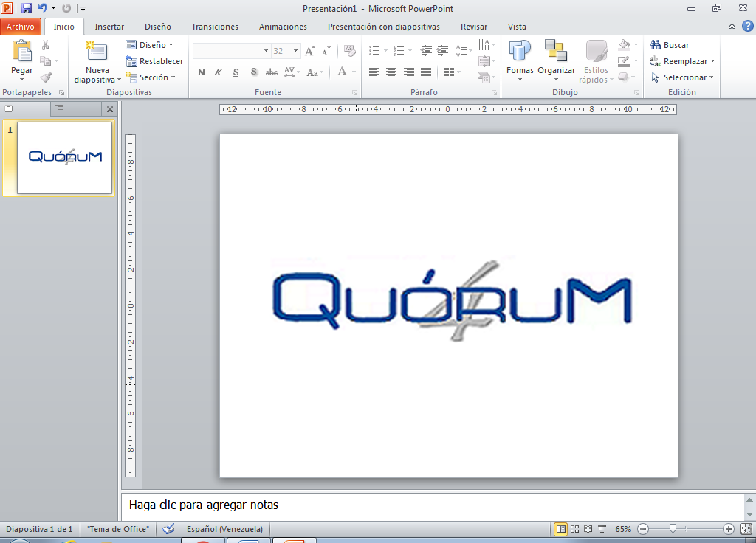Screen dimensions: 756x543
Task: Click the font color A swatch
Action: (343, 72)
